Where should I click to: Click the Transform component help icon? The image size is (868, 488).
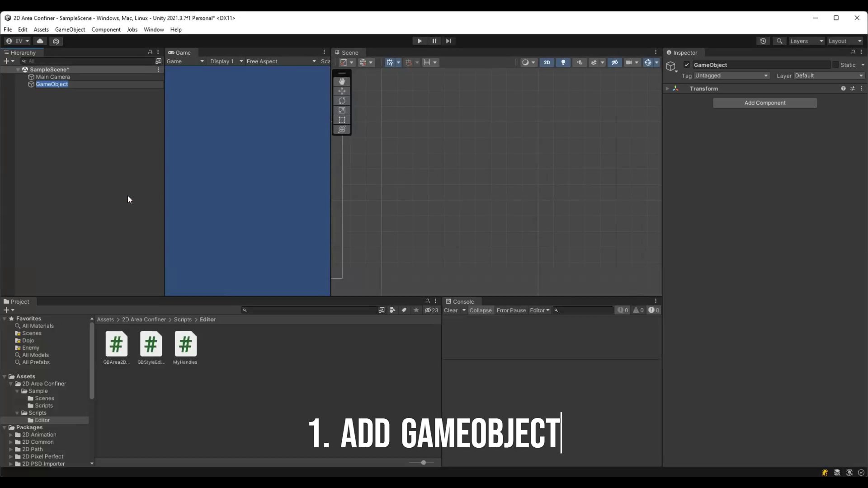pyautogui.click(x=843, y=89)
